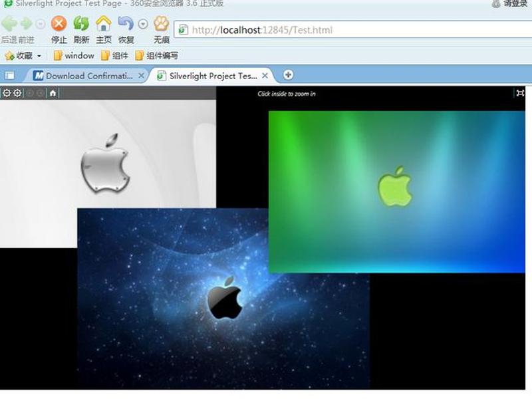Screen dimensions: 532x399
Task: Click the page icon inside the address bar
Action: pyautogui.click(x=184, y=30)
